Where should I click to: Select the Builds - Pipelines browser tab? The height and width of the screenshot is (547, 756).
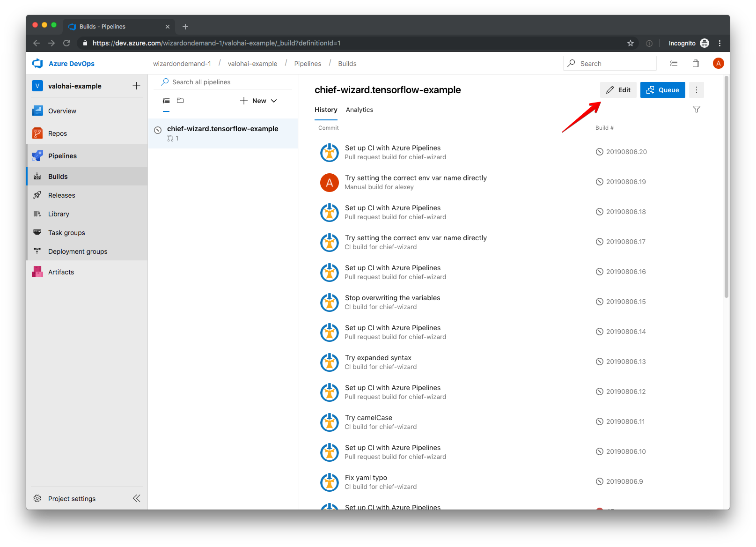coord(119,27)
